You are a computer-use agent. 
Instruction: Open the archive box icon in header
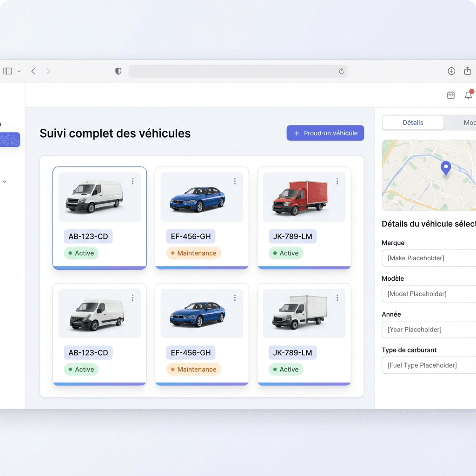pyautogui.click(x=450, y=95)
